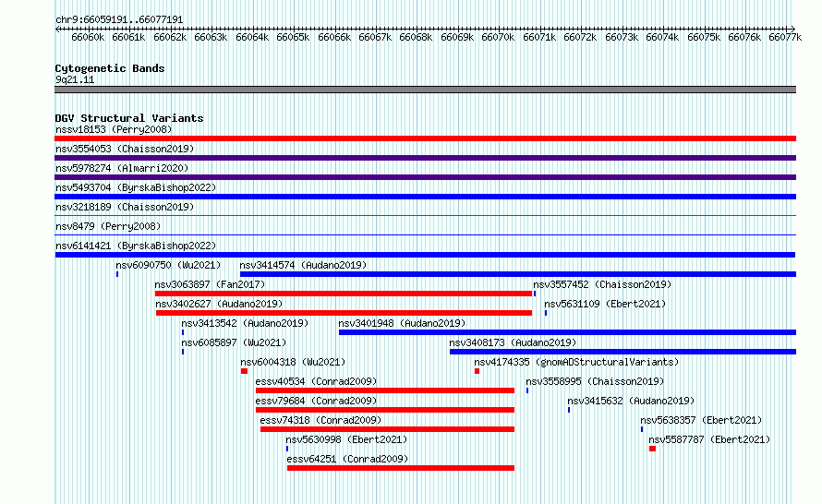Open the nsv8479 (Perry2008) label
The width and height of the screenshot is (822, 504).
(108, 226)
